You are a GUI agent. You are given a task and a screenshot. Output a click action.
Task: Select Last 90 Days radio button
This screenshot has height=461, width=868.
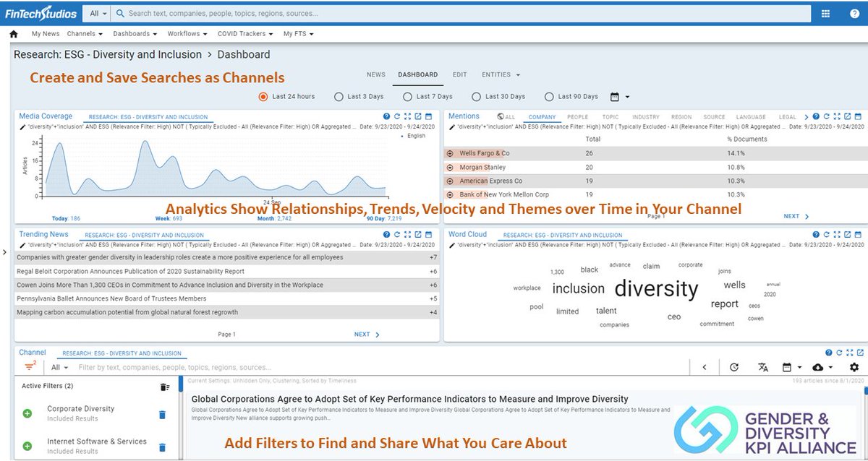[549, 96]
